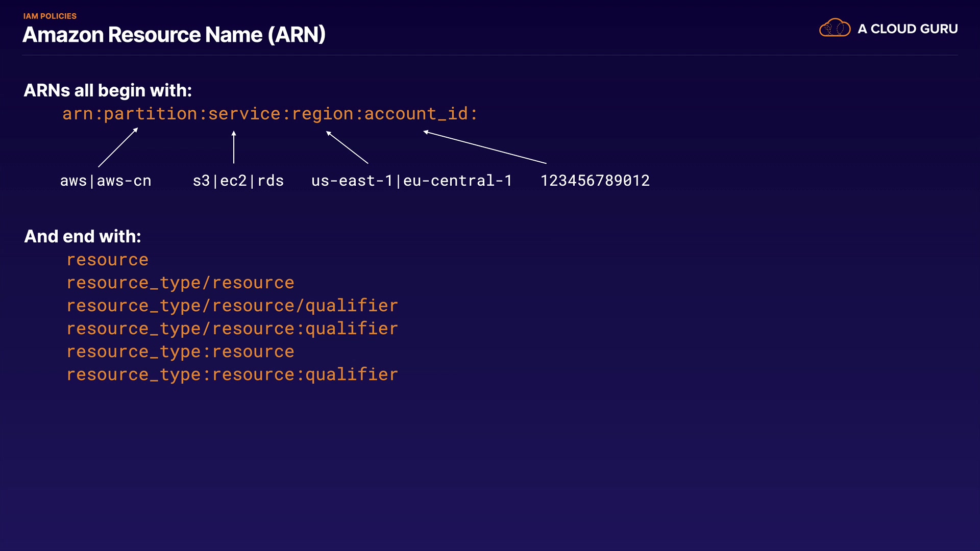Click the A Cloud Guru cloud logo

pos(835,28)
